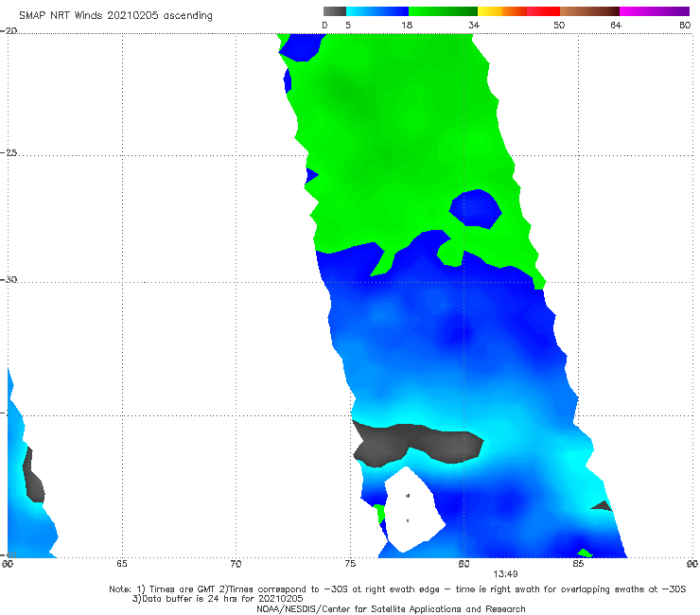The image size is (700, 615).
Task: Click the latitude axis label '-25'
Action: (x=9, y=152)
